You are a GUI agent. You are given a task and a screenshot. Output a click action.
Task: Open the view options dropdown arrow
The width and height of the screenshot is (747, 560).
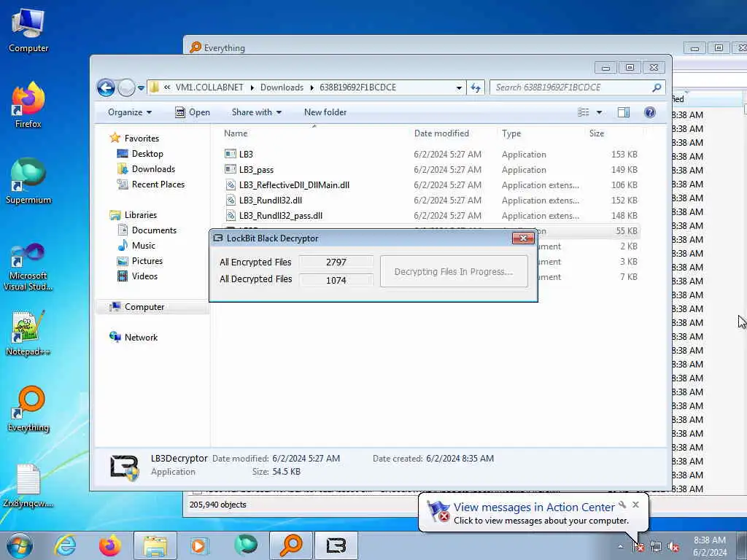pos(600,112)
